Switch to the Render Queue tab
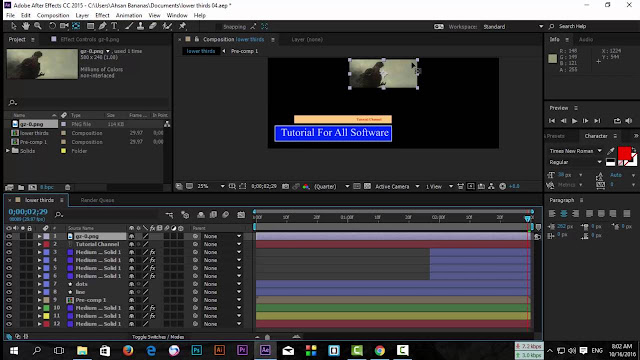640x360 pixels. (98, 200)
